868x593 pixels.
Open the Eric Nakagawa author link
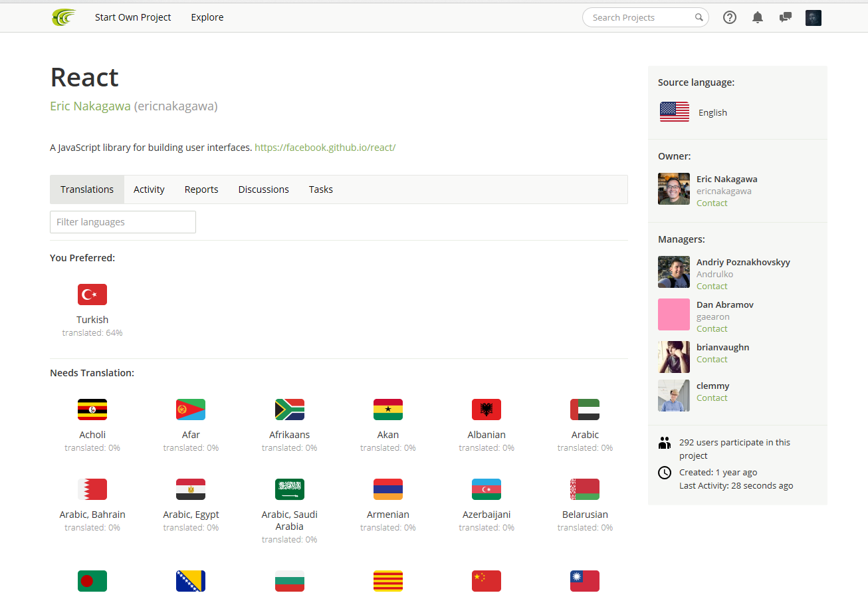click(90, 106)
